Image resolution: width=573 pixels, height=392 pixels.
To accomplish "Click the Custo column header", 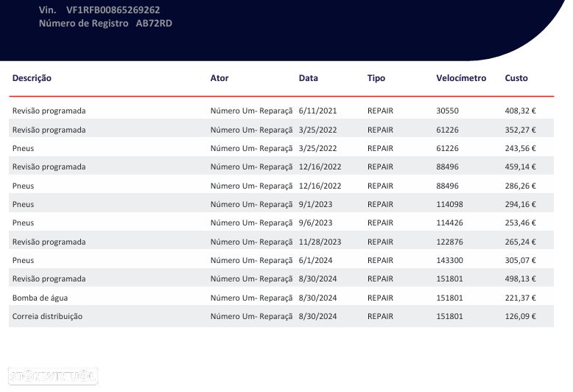I will pos(516,78).
